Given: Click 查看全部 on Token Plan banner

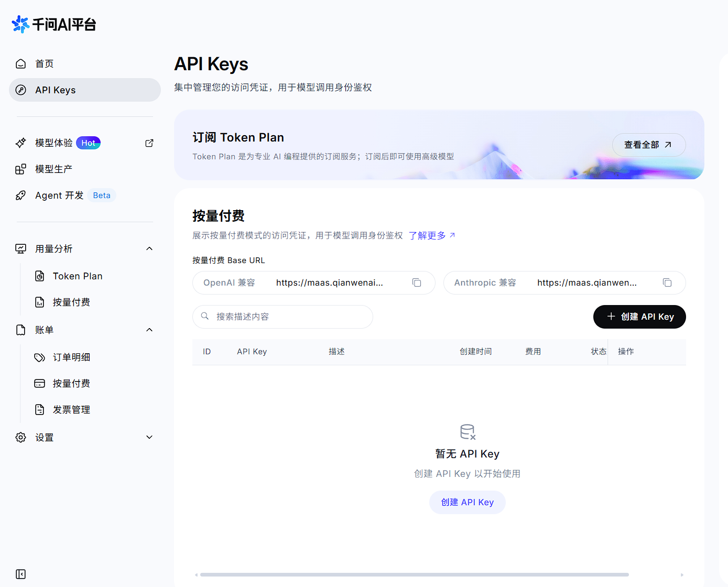Looking at the screenshot, I should (649, 145).
